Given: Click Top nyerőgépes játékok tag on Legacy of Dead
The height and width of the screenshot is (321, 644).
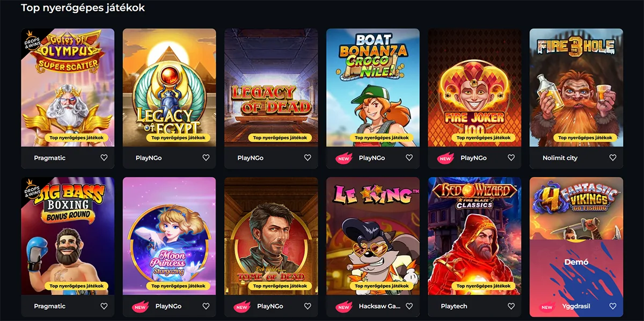Looking at the screenshot, I should 271,138.
